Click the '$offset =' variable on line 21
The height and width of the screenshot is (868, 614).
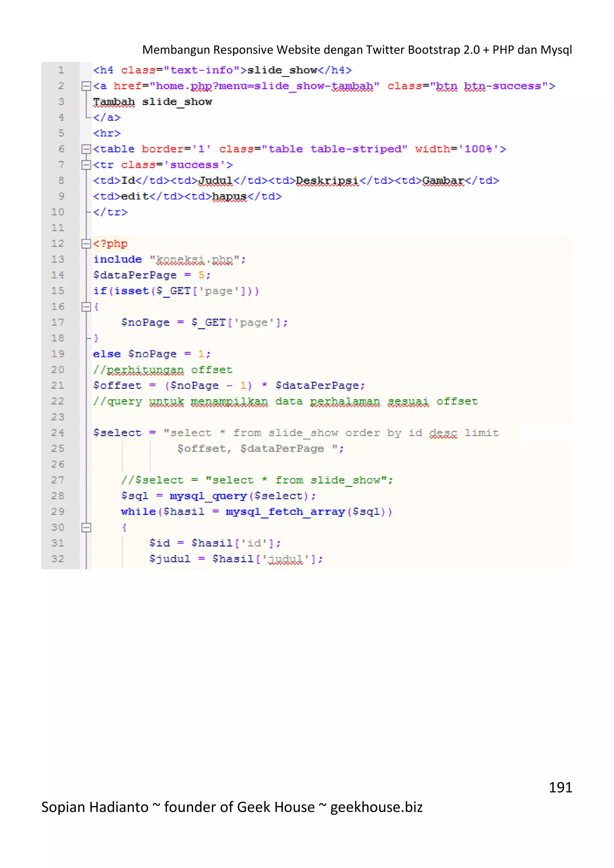click(x=125, y=386)
